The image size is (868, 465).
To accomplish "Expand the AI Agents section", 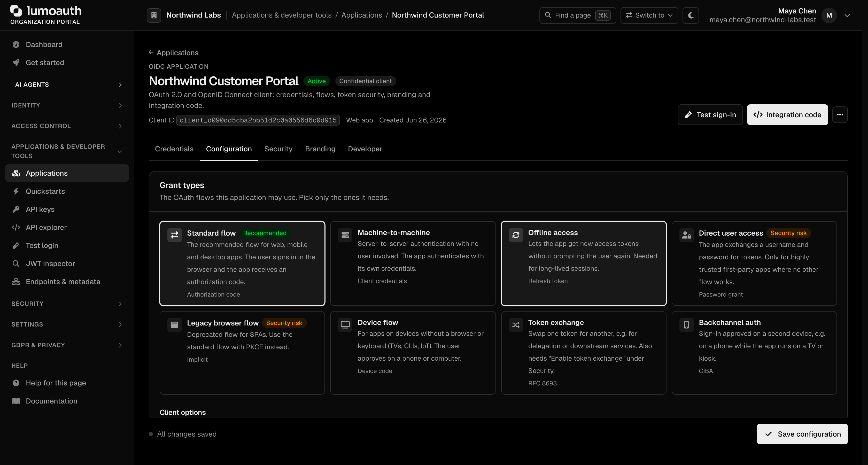I will 67,84.
